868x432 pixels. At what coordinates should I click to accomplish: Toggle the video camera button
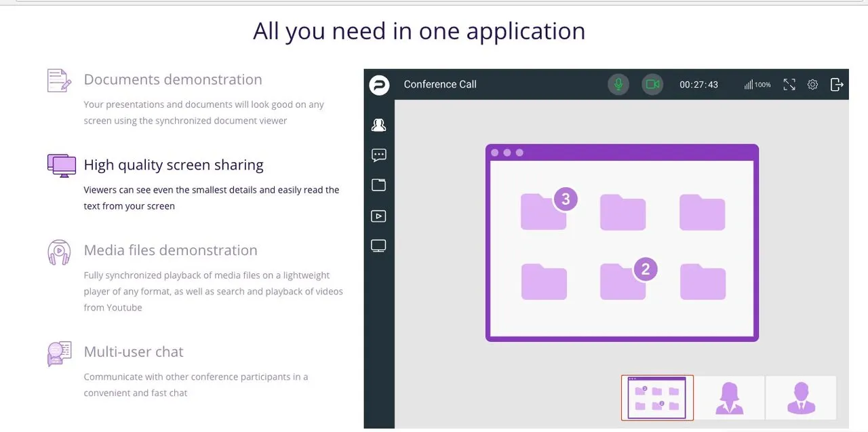point(652,84)
